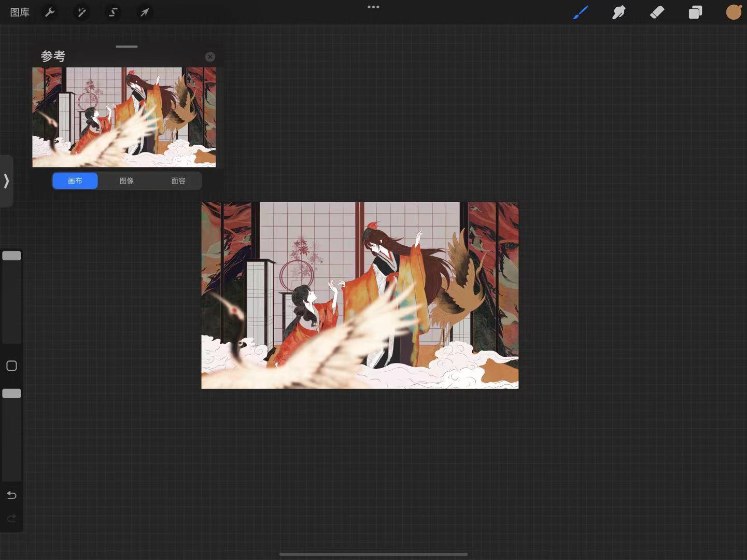Viewport: 747px width, 560px height.
Task: Switch reference to 图像 tab
Action: 126,180
